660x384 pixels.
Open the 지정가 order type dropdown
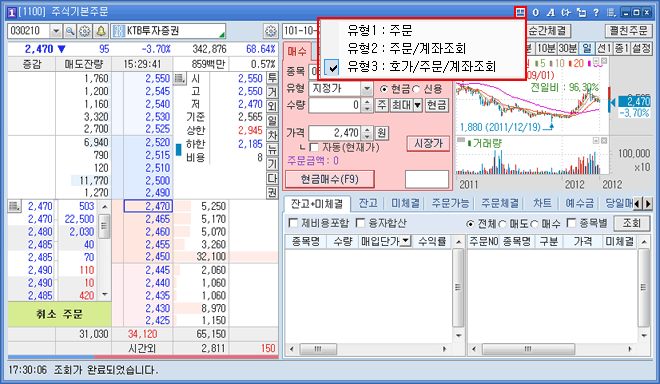pyautogui.click(x=367, y=89)
